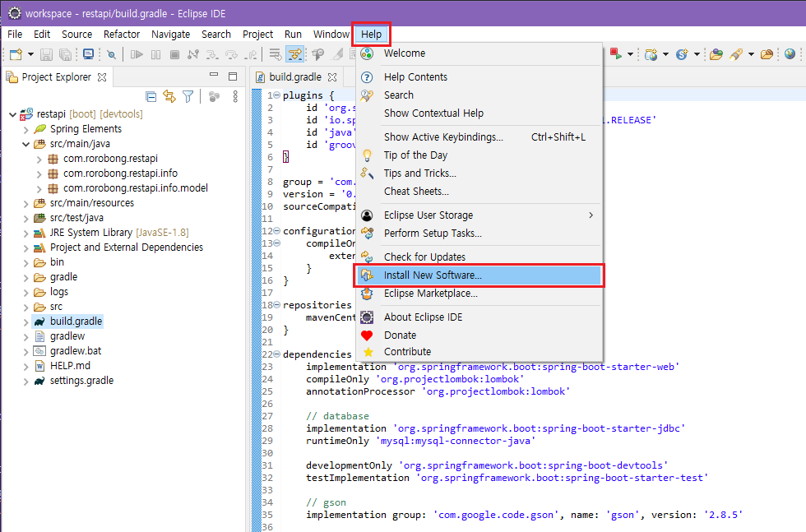The height and width of the screenshot is (532, 806).
Task: Select settings.gradle file
Action: (x=81, y=381)
